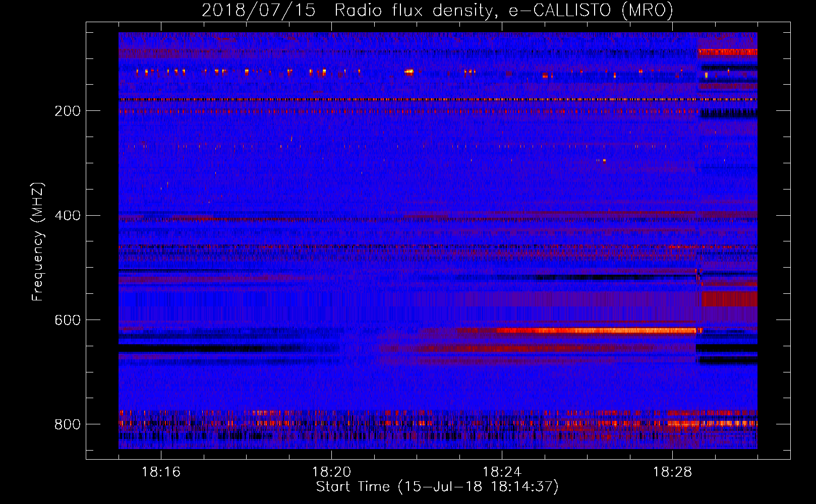Click the 18:24 time axis label

click(502, 472)
